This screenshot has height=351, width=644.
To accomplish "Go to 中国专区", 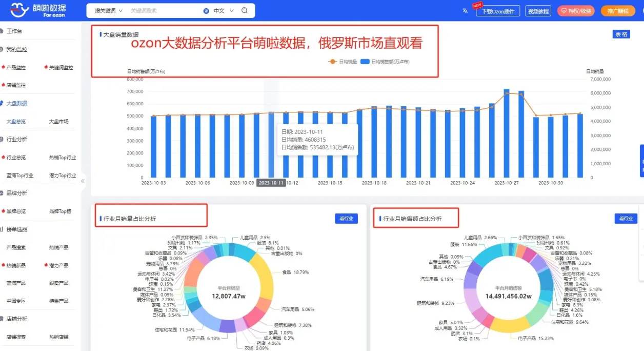I will (16, 301).
